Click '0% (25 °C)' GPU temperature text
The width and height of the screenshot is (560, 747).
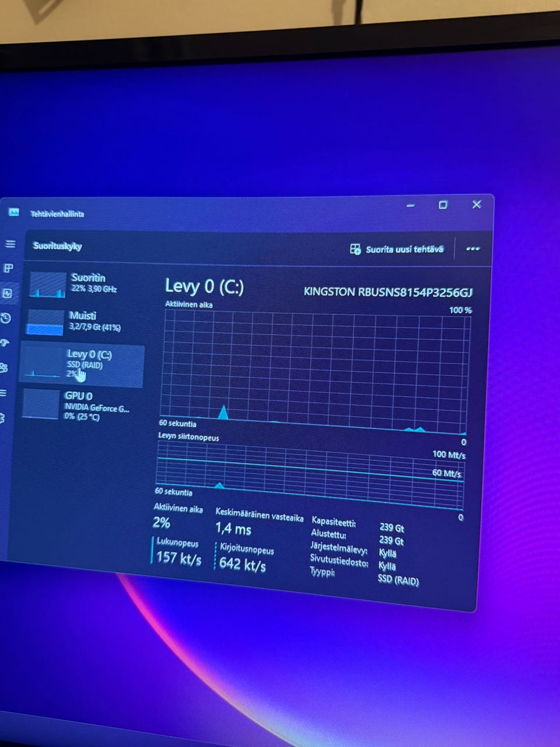coord(82,417)
